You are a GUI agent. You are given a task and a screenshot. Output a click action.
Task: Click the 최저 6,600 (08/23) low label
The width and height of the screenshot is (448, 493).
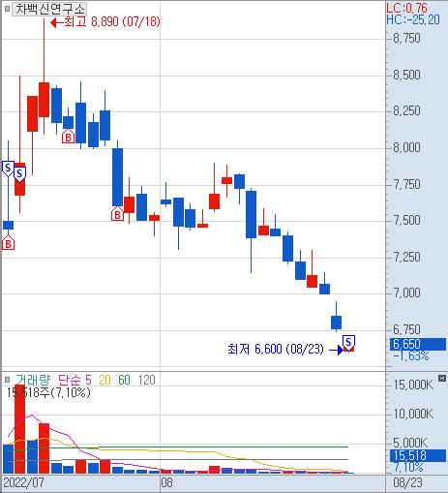point(276,349)
